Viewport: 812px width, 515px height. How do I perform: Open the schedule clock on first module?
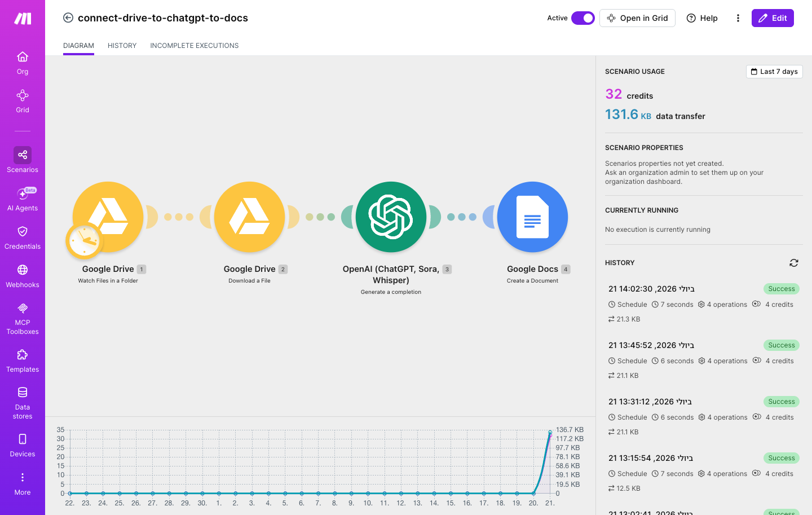tap(85, 241)
